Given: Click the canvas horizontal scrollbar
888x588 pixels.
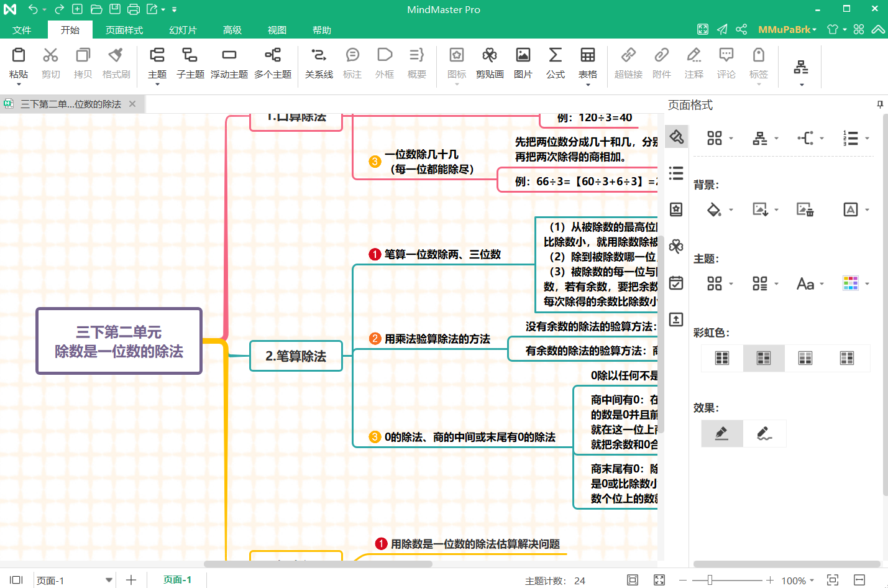Looking at the screenshot, I should point(318,564).
